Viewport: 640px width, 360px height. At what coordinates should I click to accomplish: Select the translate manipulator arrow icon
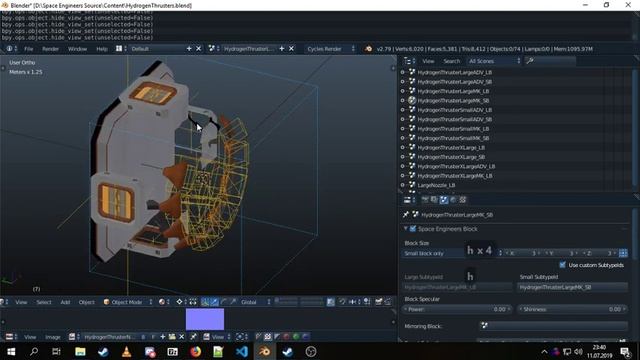(x=215, y=302)
